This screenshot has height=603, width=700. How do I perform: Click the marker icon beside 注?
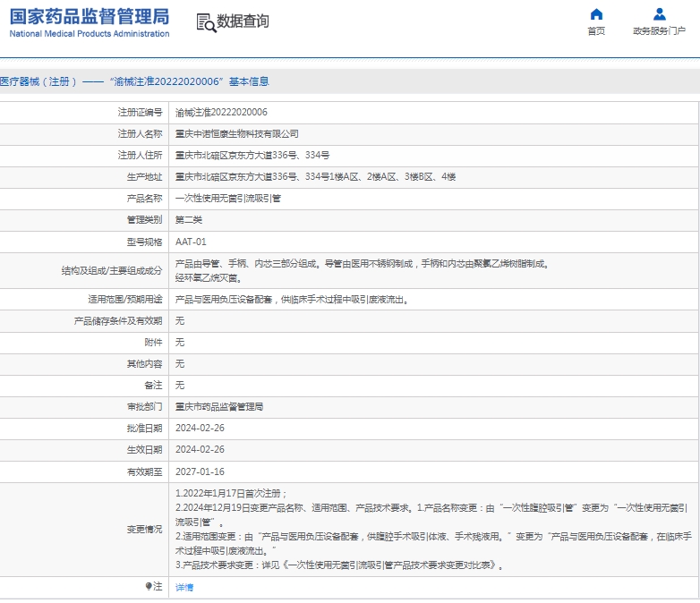[x=149, y=586]
